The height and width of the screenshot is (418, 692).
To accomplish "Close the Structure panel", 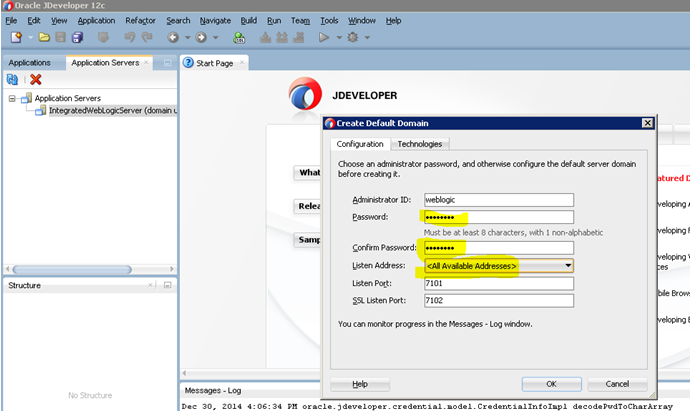I will click(150, 285).
